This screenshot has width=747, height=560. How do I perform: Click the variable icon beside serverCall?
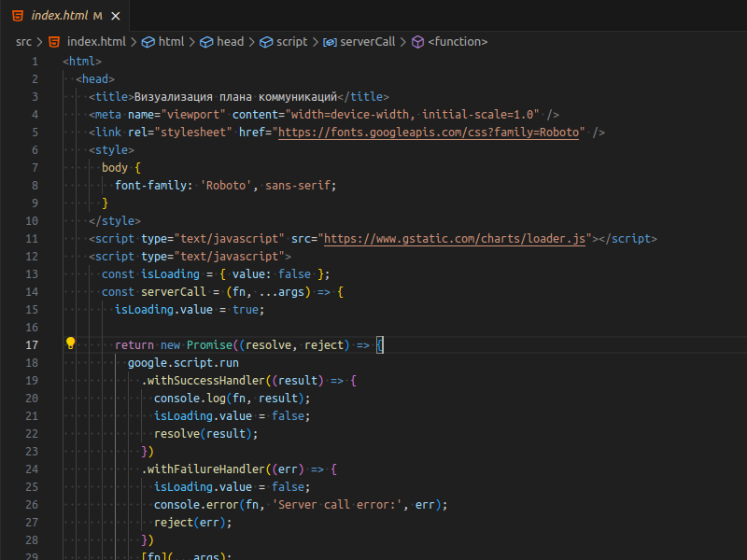tap(330, 42)
